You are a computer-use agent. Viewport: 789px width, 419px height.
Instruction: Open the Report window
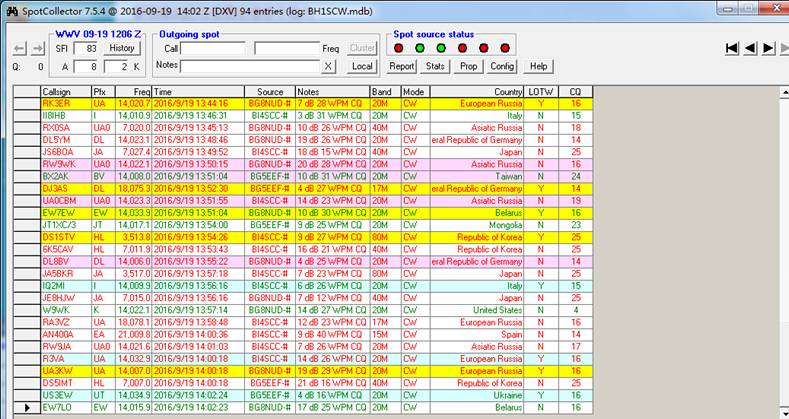[402, 66]
